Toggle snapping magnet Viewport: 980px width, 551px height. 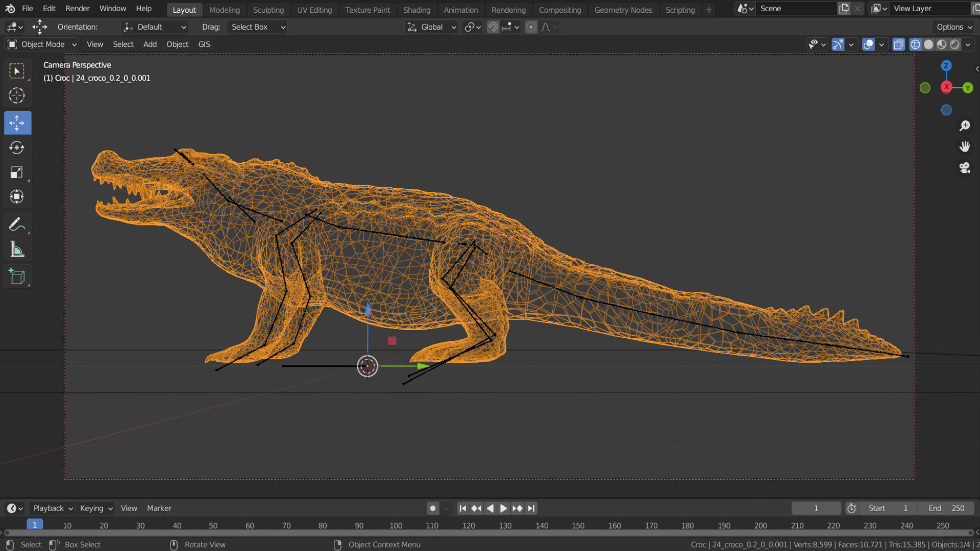493,27
